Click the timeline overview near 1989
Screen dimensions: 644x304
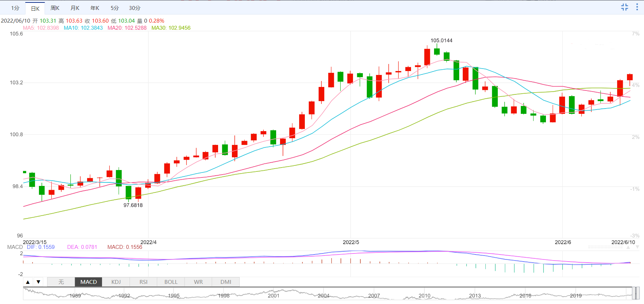pyautogui.click(x=75, y=296)
